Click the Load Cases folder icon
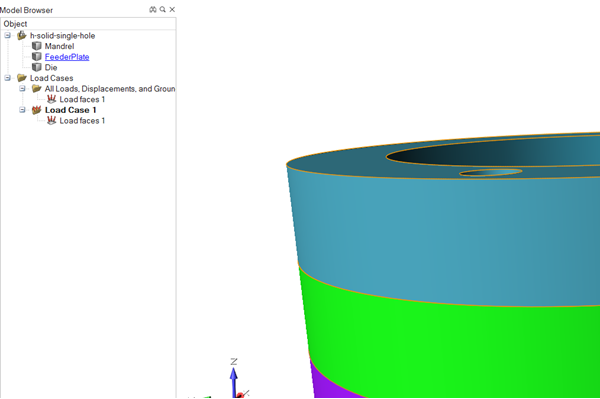This screenshot has height=399, width=600. pyautogui.click(x=22, y=78)
